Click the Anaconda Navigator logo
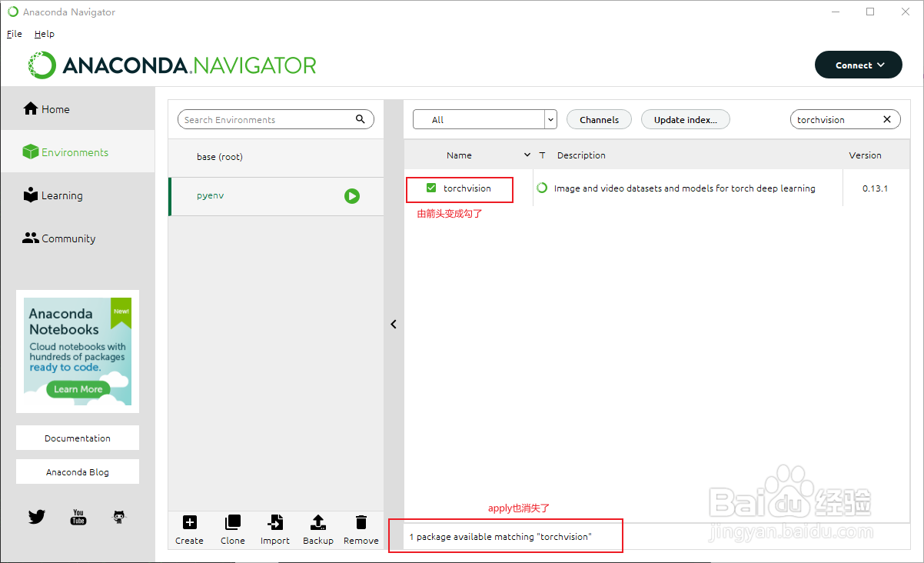The height and width of the screenshot is (563, 924). (x=172, y=65)
